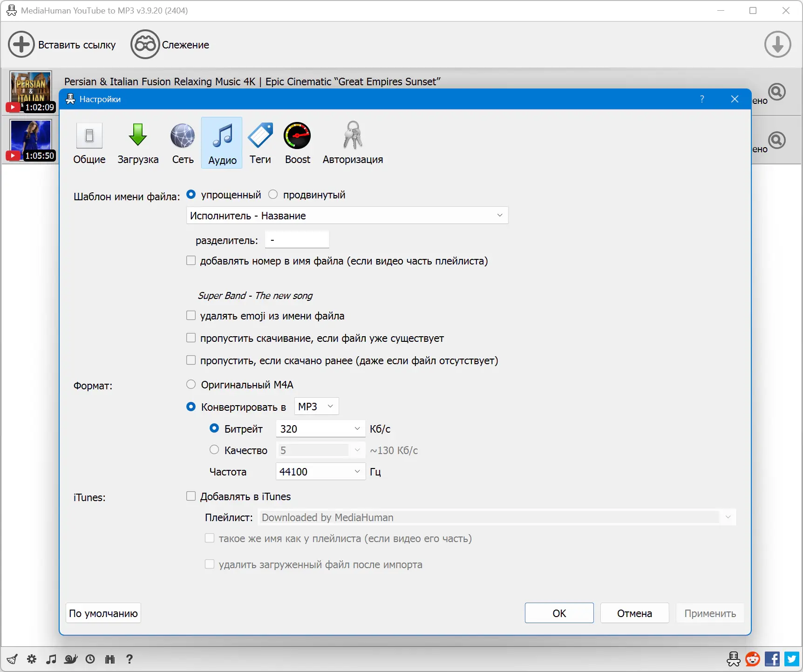Click the help question mark in Настройки title bar
This screenshot has width=803, height=672.
click(x=702, y=99)
